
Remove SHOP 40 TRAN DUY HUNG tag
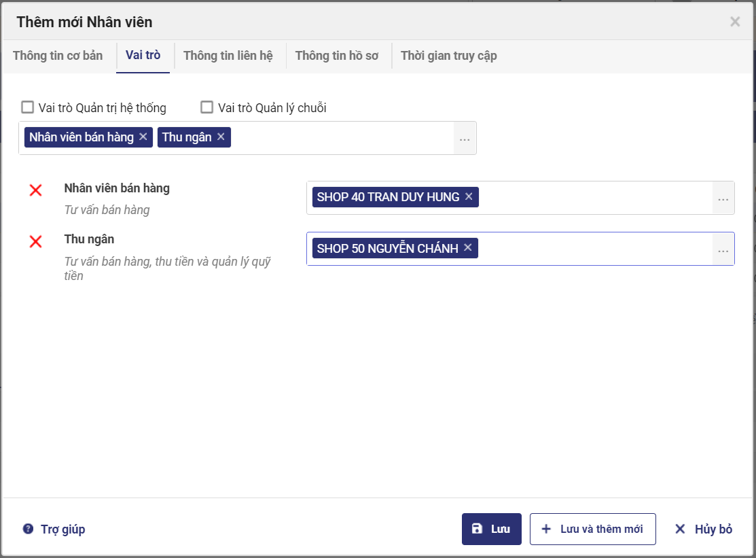[469, 197]
